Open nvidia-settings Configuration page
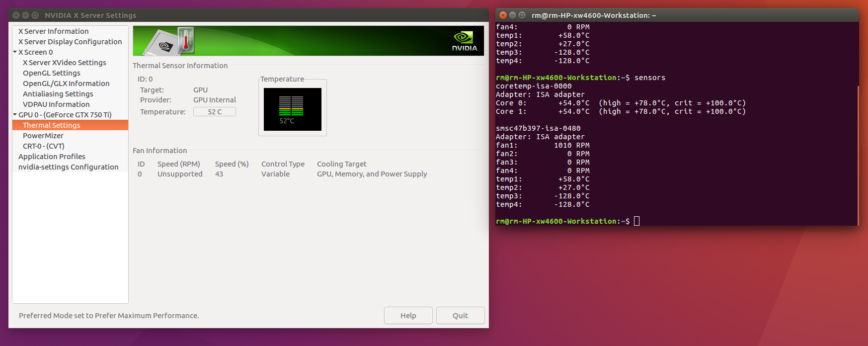This screenshot has height=346, width=868. pos(69,167)
